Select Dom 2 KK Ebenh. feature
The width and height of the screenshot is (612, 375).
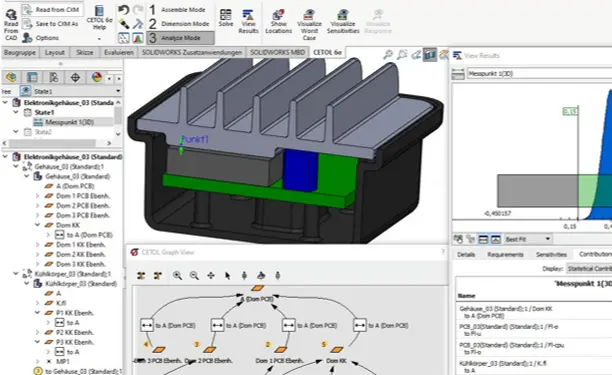(80, 254)
